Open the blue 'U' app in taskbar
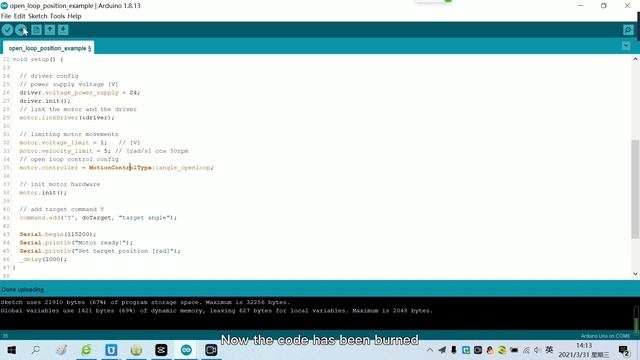640x360 pixels. pyautogui.click(x=111, y=350)
